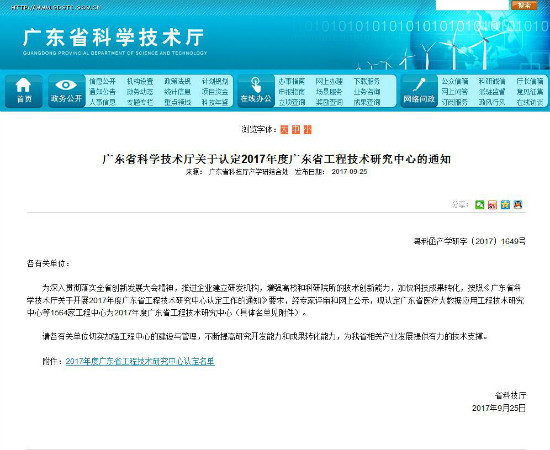This screenshot has height=450, width=550.
Task: Open 计划规划 menu link
Action: click(215, 81)
